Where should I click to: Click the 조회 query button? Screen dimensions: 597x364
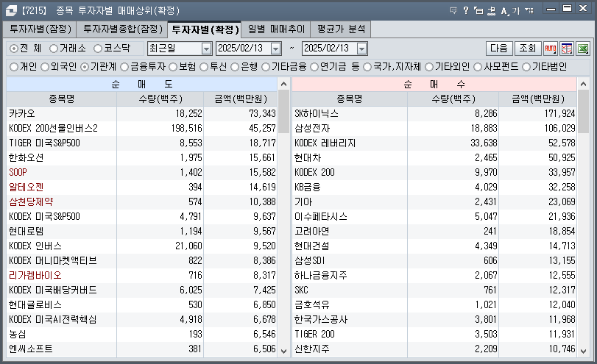tap(528, 49)
